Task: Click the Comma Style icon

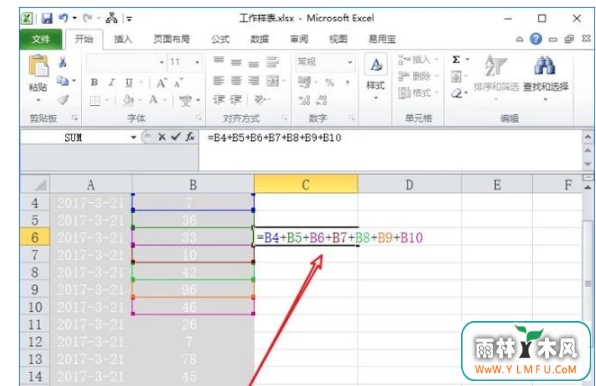Action: 347,82
